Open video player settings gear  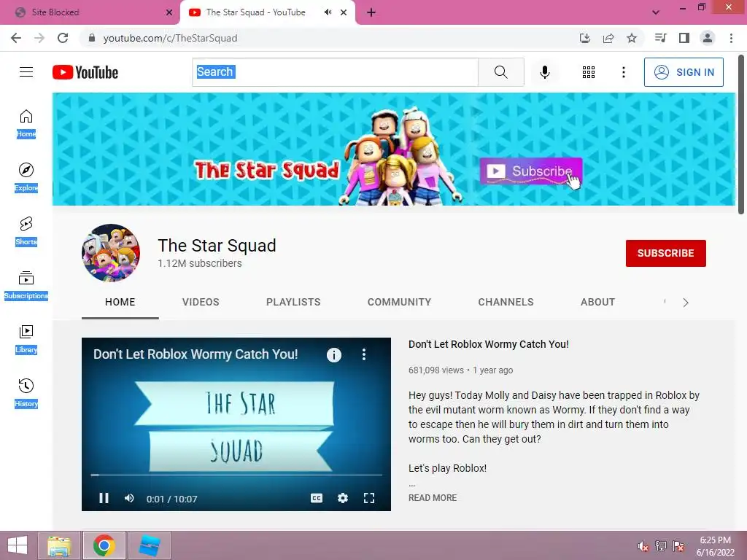click(343, 498)
